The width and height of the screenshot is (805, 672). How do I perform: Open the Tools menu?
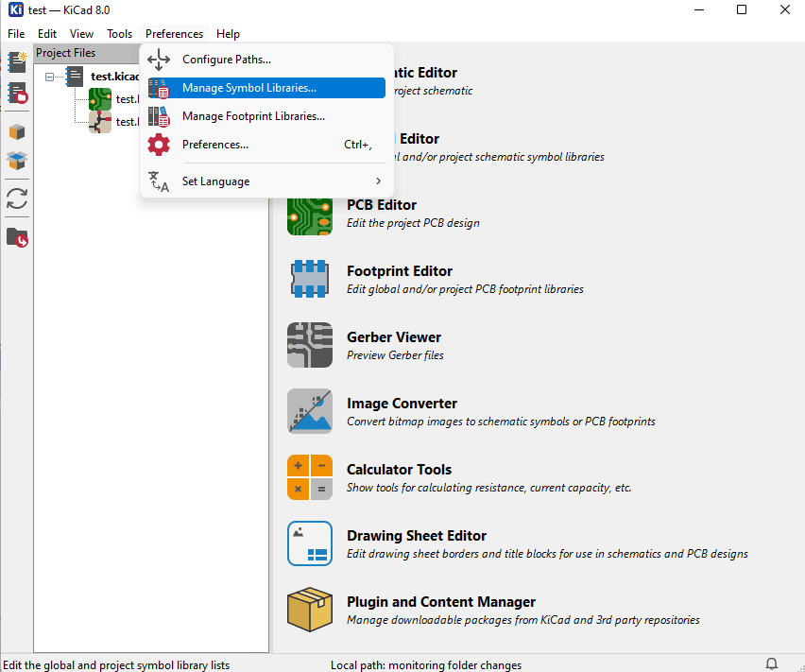120,34
